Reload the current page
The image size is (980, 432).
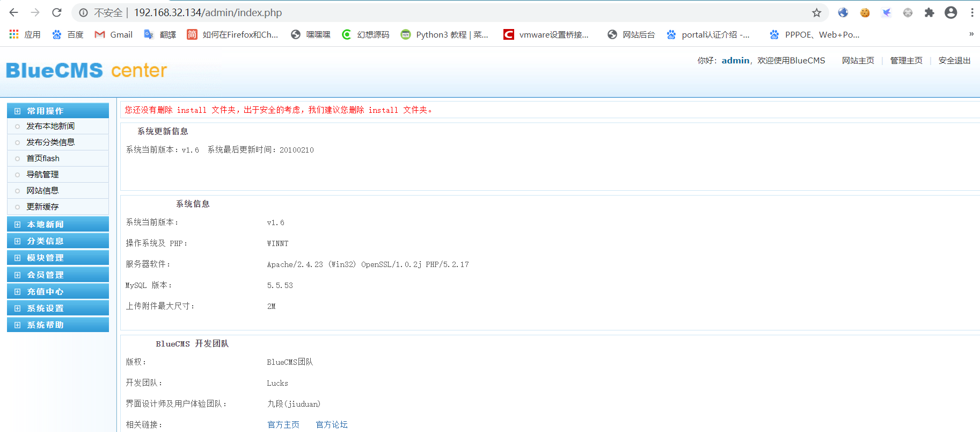57,12
